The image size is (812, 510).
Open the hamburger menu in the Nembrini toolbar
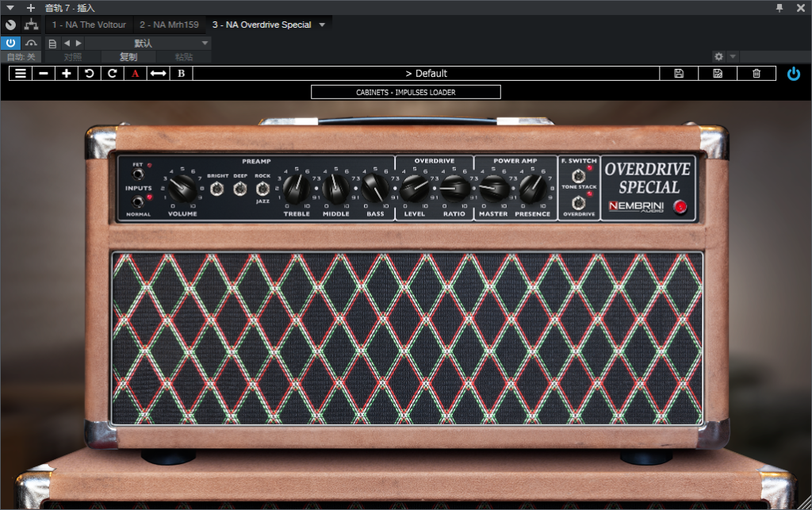point(21,74)
